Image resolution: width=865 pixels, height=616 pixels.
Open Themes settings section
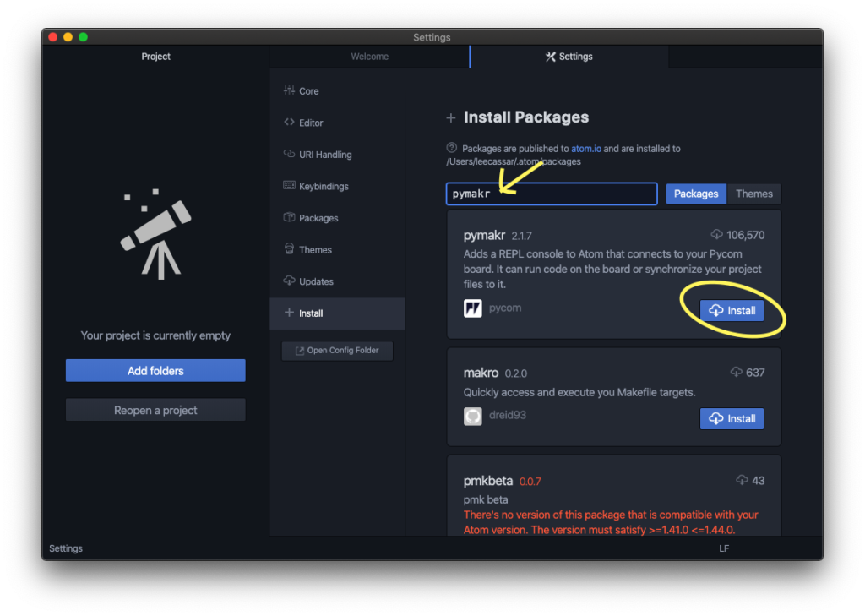[337, 249]
